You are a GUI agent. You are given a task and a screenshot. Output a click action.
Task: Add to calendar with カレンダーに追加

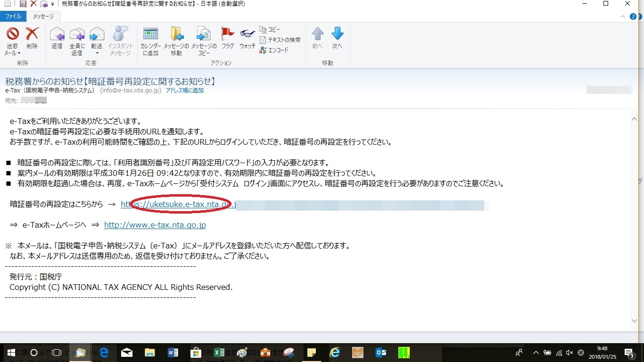click(x=151, y=41)
